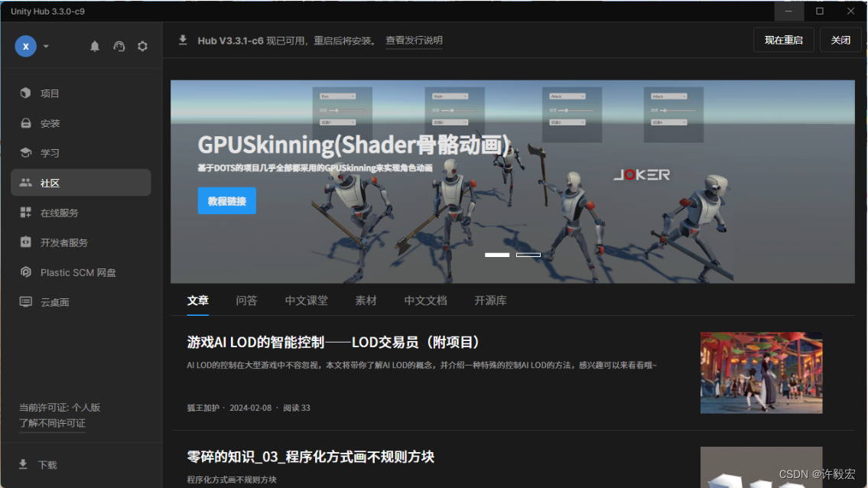Expand the account dropdown arrow

(46, 47)
